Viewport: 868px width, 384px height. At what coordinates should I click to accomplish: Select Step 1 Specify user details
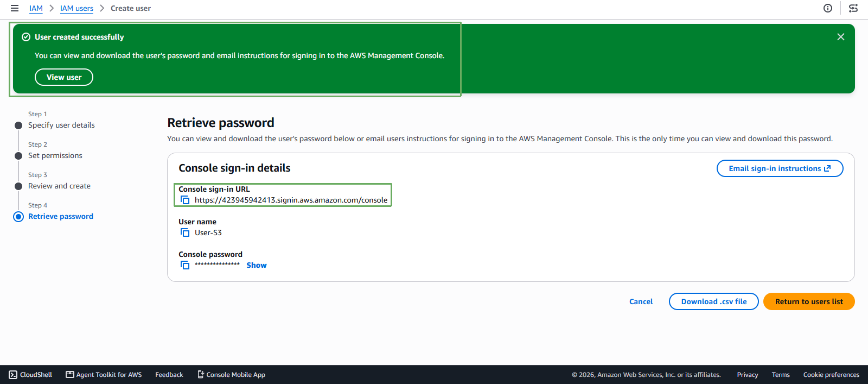(61, 125)
